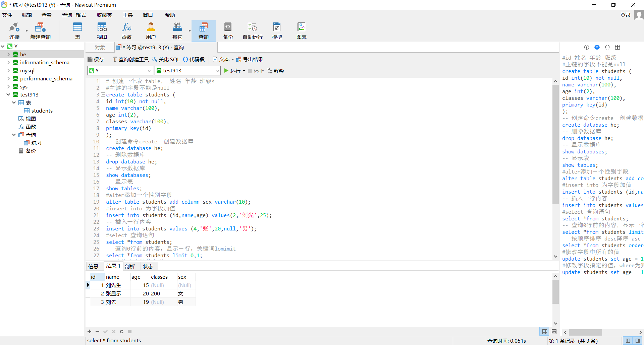This screenshot has width=644, height=345.
Task: Add a record with the plus icon
Action: click(x=90, y=331)
